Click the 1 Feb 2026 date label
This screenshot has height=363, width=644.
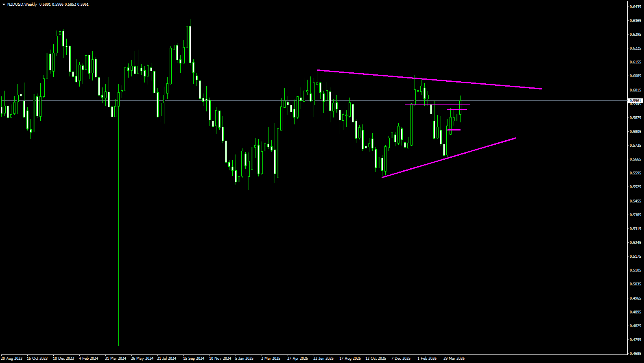pos(427,359)
